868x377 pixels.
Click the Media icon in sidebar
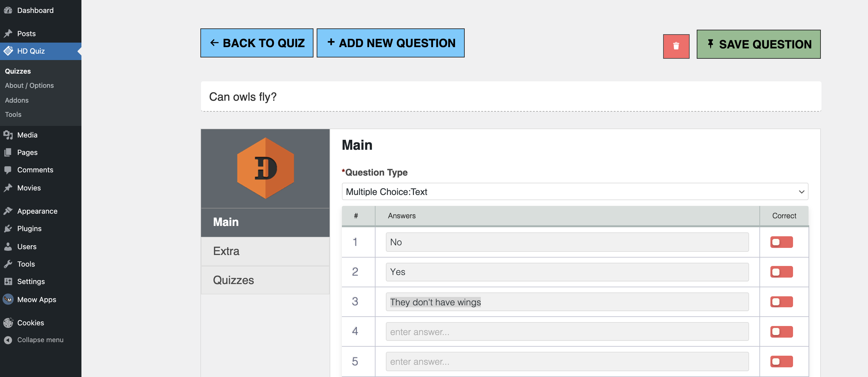(x=8, y=135)
